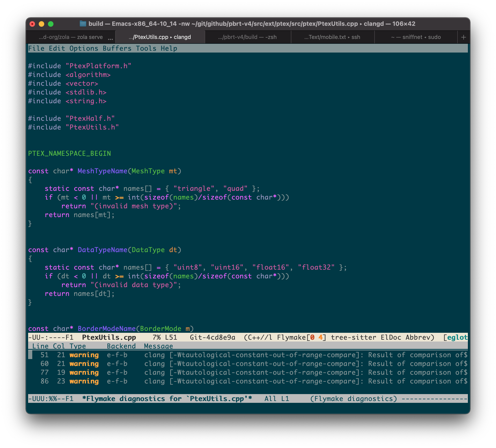The height and width of the screenshot is (448, 496).
Task: Minimize the window with the yellow button
Action: point(41,24)
